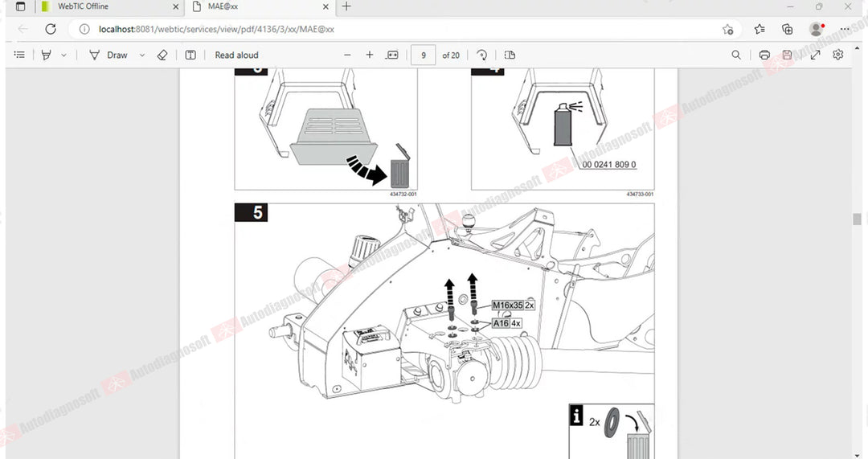
Task: Open PDF viewer settings
Action: (838, 55)
